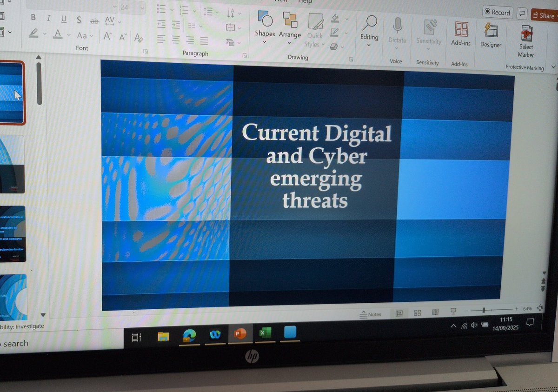The image size is (558, 392).
Task: Apply text shadow with the S icon
Action: 79,20
